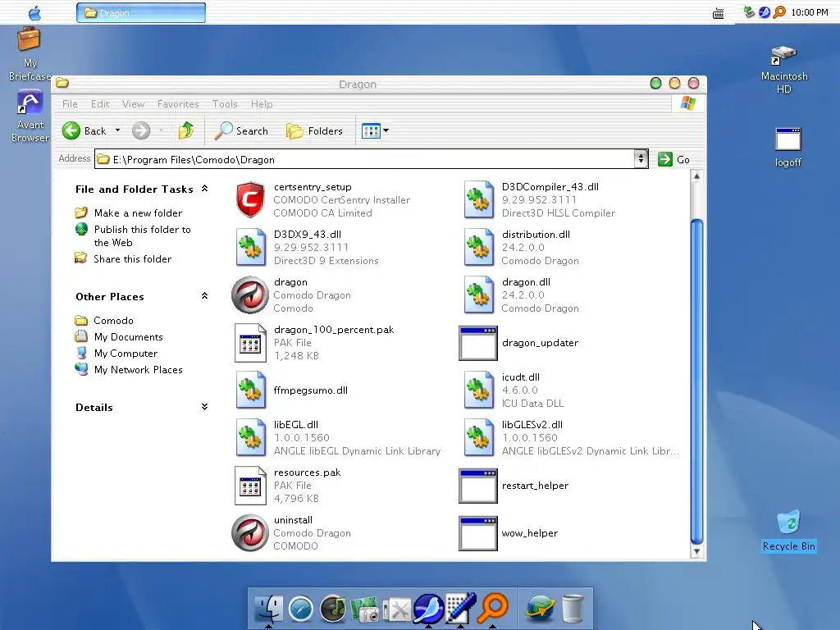Select the dragon.dll file icon
The height and width of the screenshot is (630, 840).
(x=478, y=295)
